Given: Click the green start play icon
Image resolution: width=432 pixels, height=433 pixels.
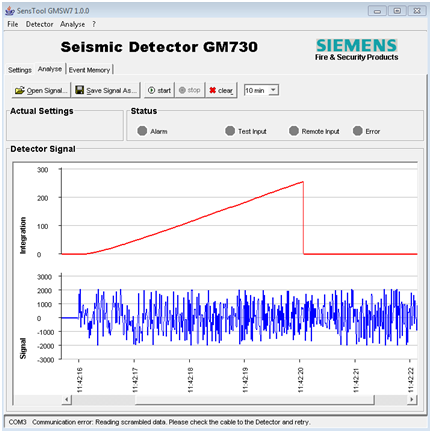Looking at the screenshot, I should click(151, 90).
